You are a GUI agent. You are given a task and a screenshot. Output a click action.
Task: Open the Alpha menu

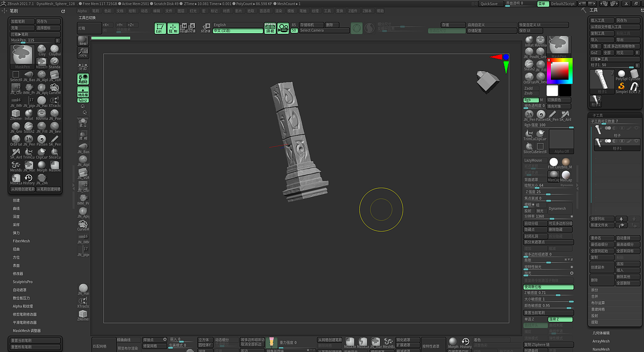pos(82,11)
